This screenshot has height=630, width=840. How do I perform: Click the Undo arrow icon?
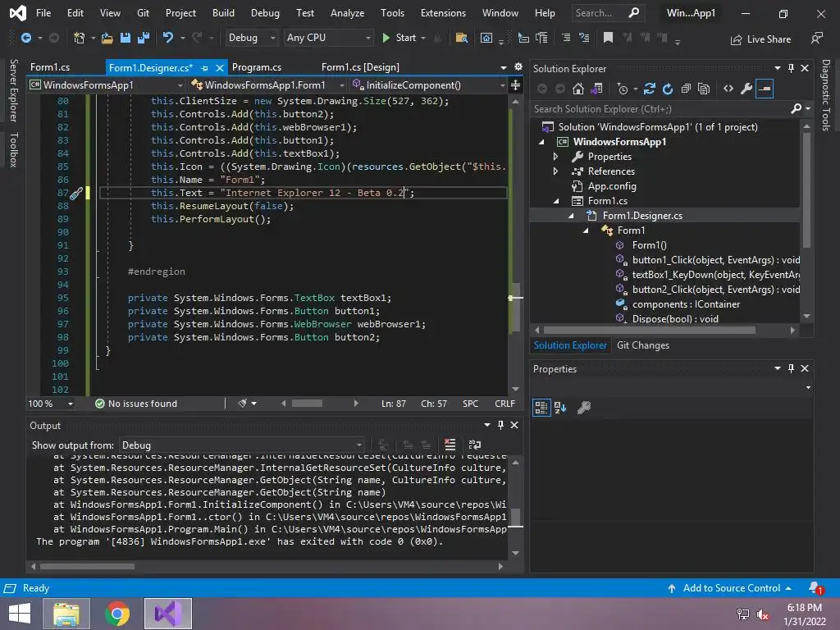[167, 38]
